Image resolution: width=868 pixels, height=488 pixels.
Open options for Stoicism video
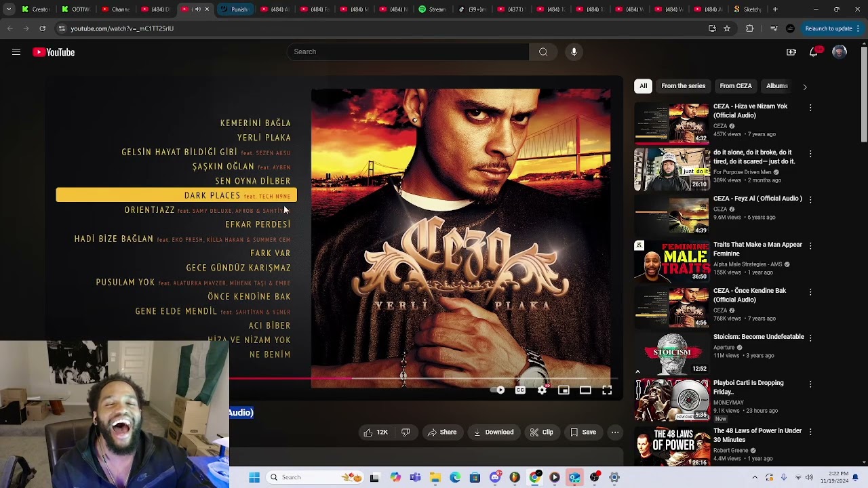point(810,338)
